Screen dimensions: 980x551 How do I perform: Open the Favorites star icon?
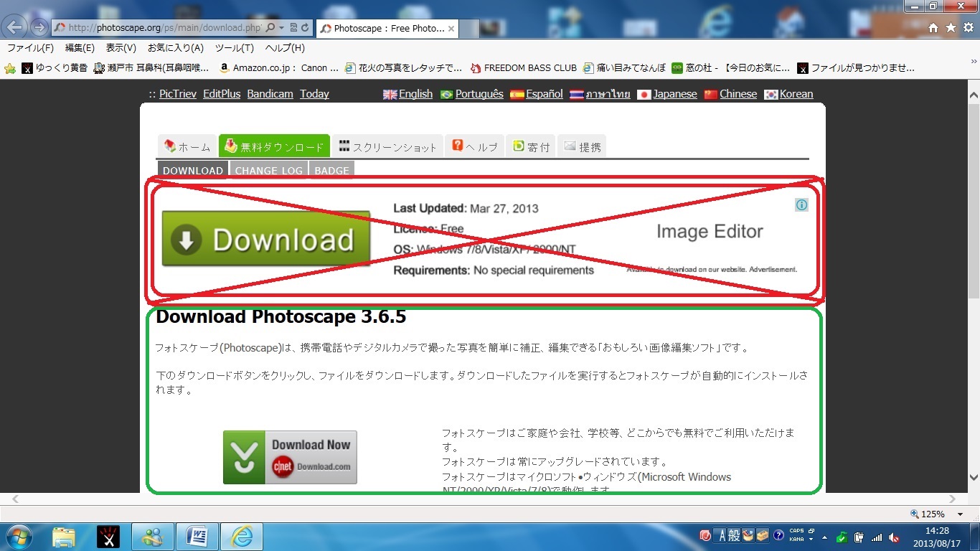tap(951, 28)
